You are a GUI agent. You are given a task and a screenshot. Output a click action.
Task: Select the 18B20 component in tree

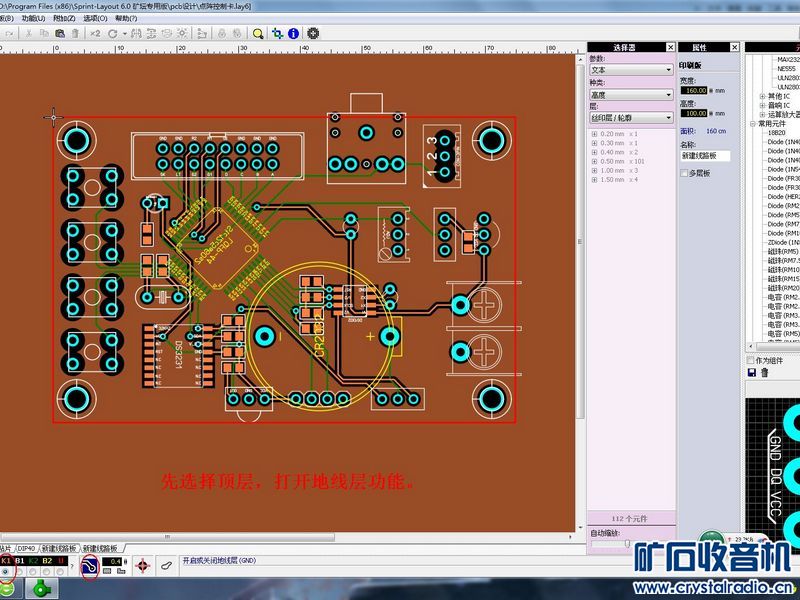point(777,132)
